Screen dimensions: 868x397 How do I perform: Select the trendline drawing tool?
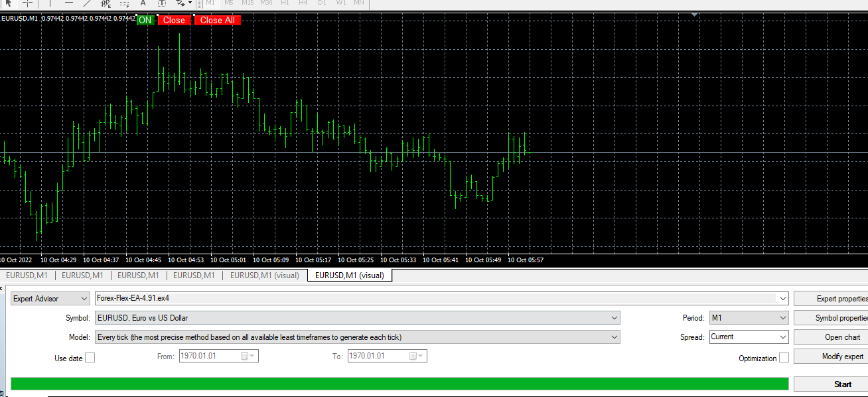coord(87,3)
